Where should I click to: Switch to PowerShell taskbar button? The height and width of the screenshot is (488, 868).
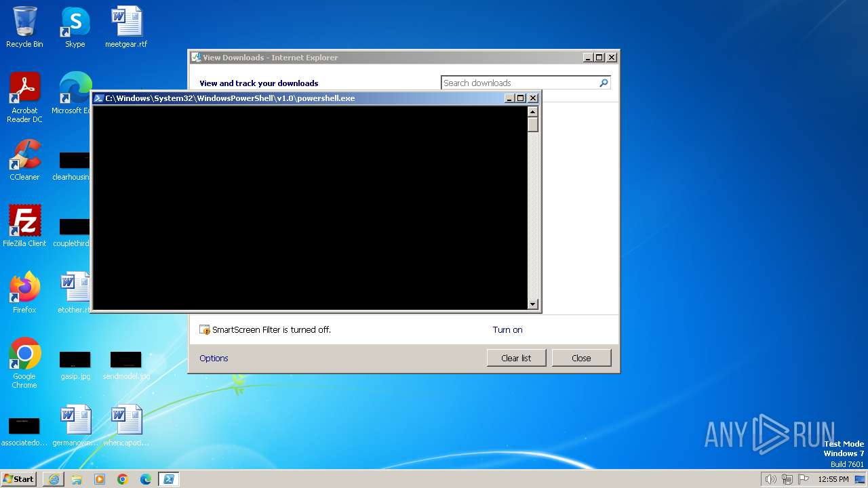pos(169,479)
